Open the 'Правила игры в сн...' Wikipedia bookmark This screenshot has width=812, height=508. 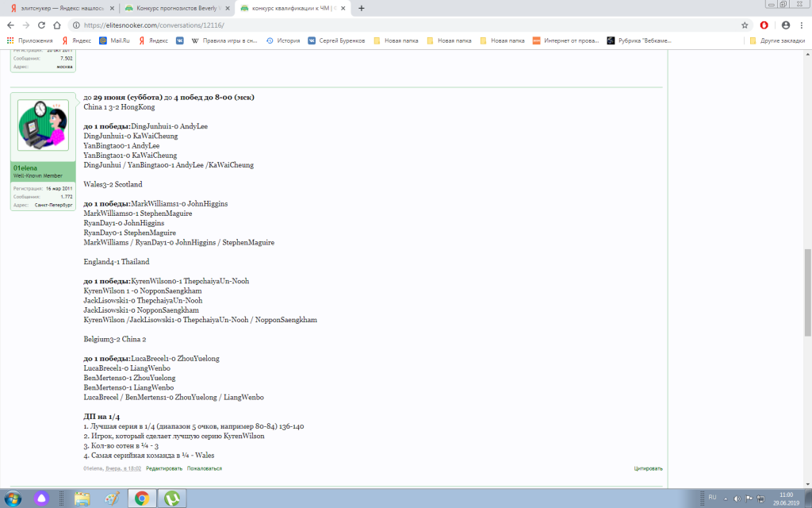pos(224,40)
